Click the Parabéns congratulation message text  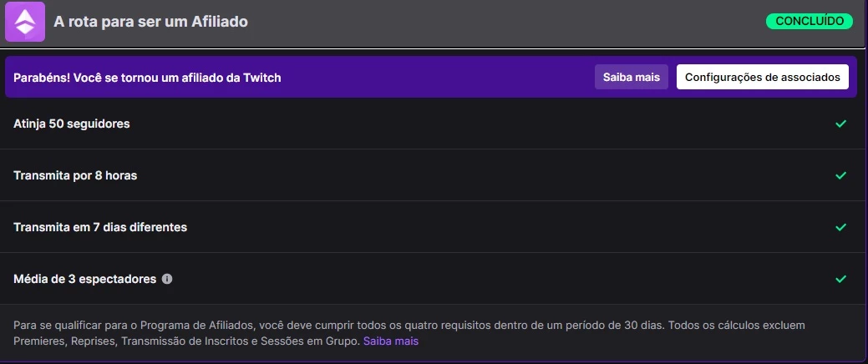pyautogui.click(x=147, y=78)
